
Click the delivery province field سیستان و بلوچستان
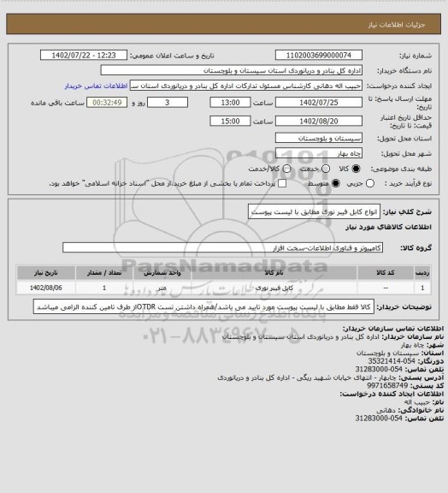tap(319, 138)
